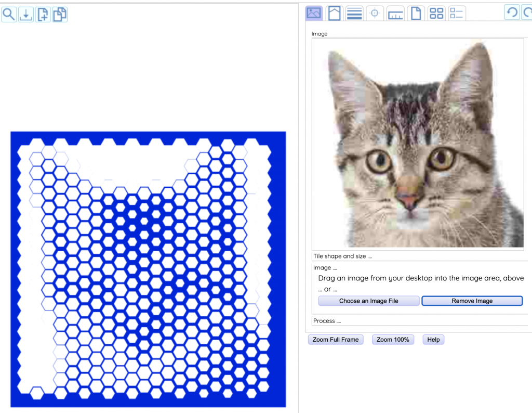Screen dimensions: 532x413
Task: Click the new document plus icon
Action: pos(43,14)
